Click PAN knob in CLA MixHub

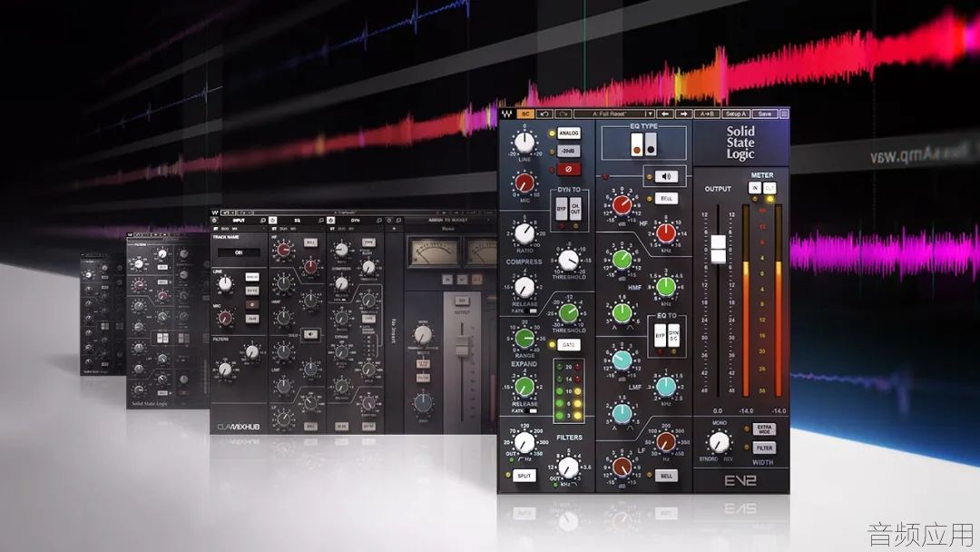[423, 402]
